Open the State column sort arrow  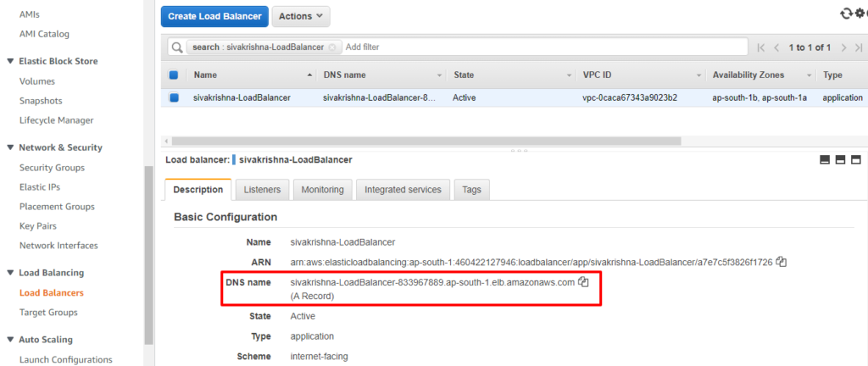(x=569, y=75)
